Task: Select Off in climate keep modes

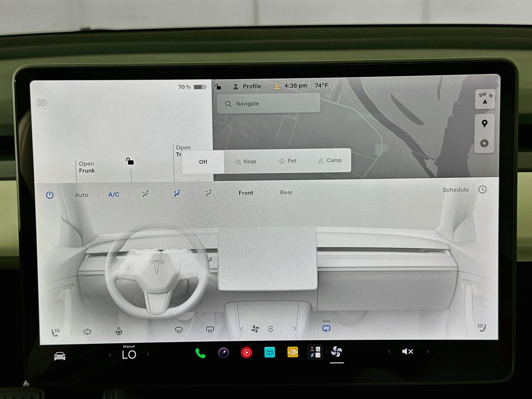Action: pyautogui.click(x=203, y=162)
